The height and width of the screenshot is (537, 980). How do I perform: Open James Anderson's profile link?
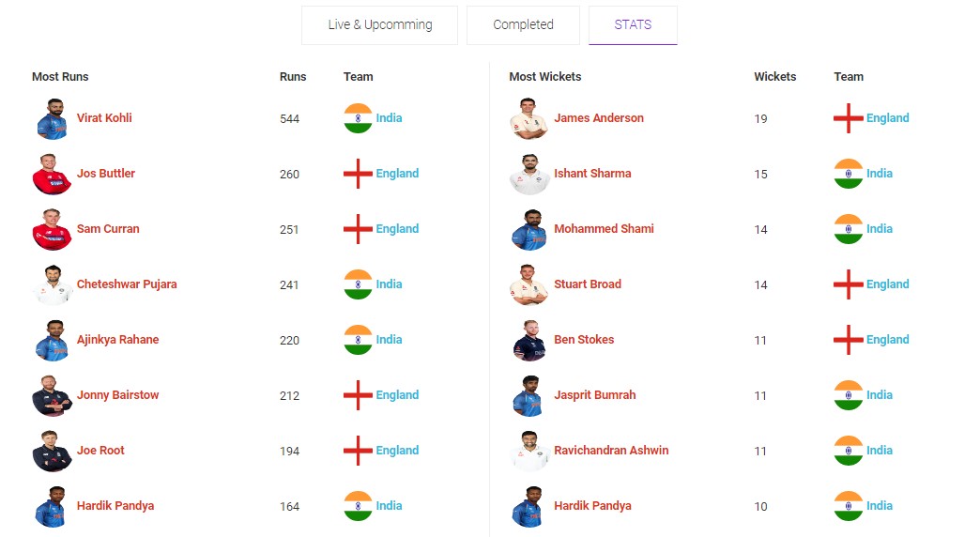(599, 118)
